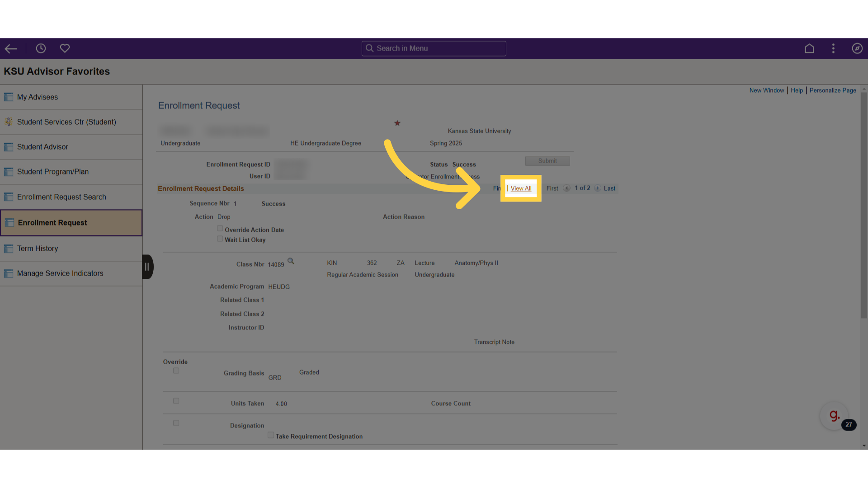Select Enrollment Request menu item

(x=71, y=223)
